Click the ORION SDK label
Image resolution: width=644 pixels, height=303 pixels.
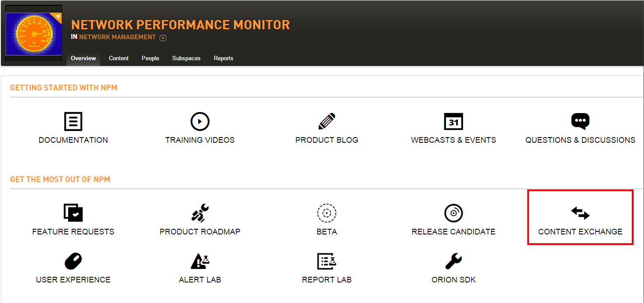click(453, 280)
